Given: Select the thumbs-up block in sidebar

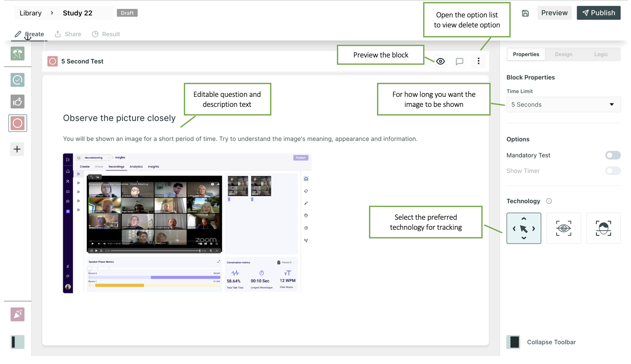Looking at the screenshot, I should tap(17, 102).
